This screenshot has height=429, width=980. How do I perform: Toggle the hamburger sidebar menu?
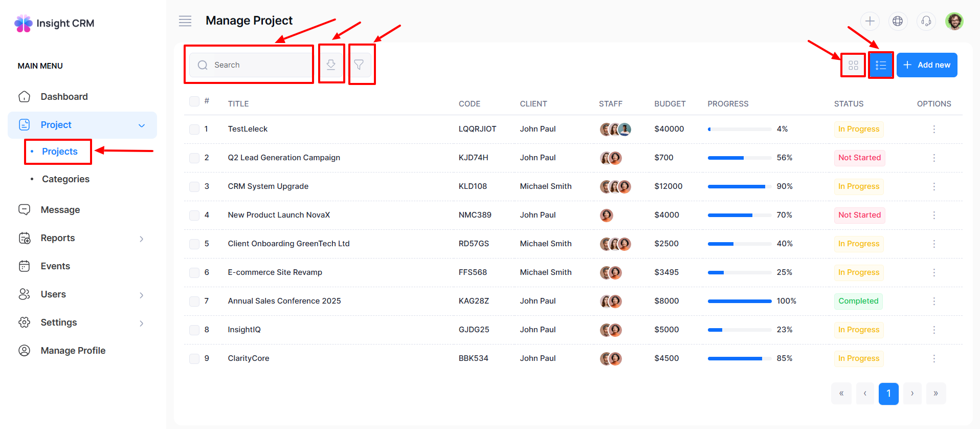coord(185,21)
